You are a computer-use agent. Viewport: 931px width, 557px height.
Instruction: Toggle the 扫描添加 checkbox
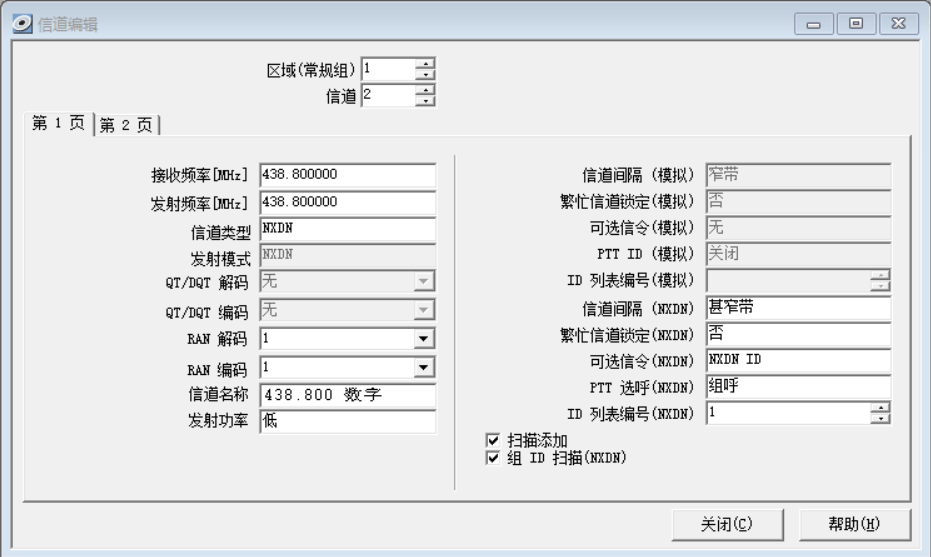492,440
